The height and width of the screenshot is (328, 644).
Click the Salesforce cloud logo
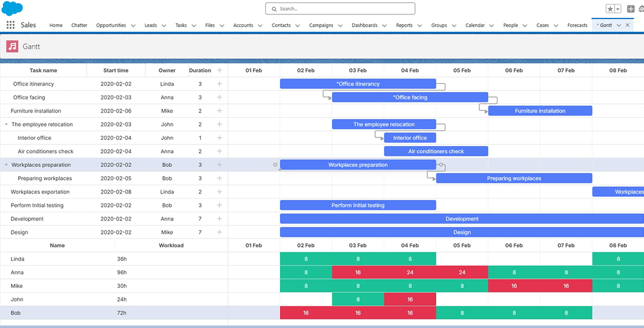coord(12,8)
